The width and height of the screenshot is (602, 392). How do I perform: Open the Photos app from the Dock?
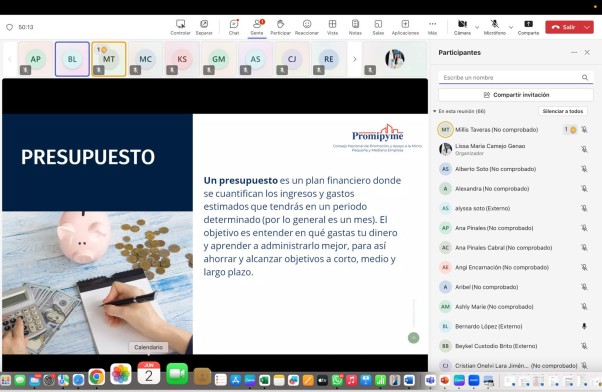(121, 374)
